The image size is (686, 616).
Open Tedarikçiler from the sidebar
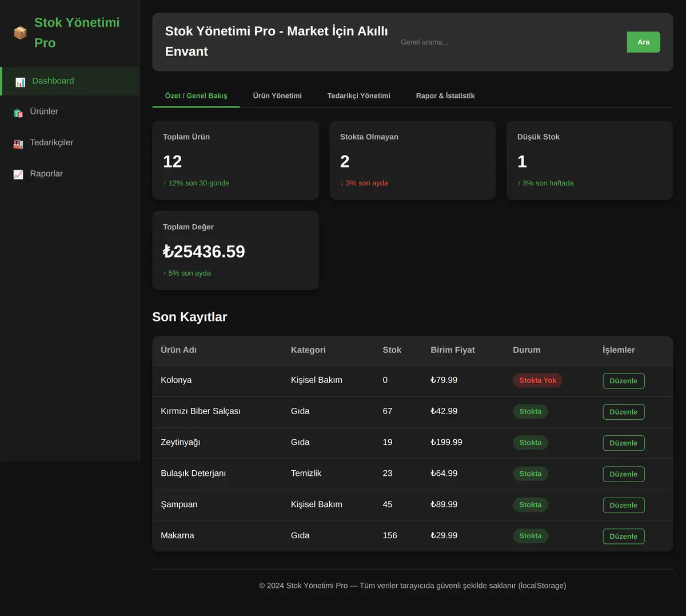(70, 142)
